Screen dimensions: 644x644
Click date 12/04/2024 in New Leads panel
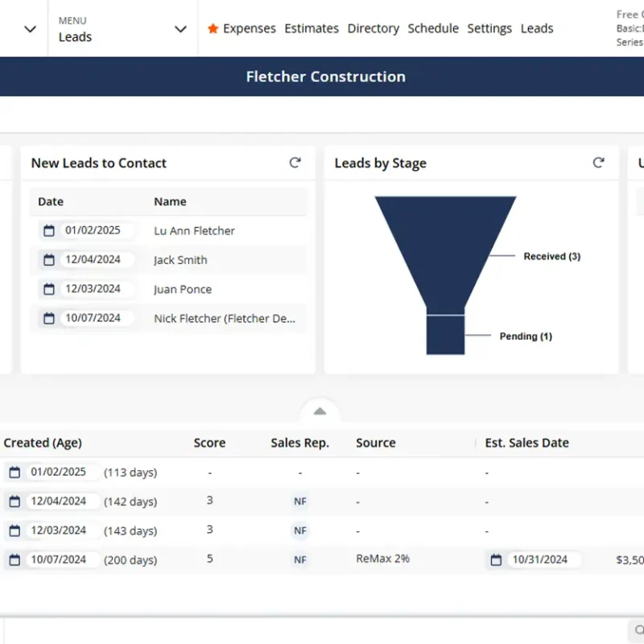click(93, 259)
